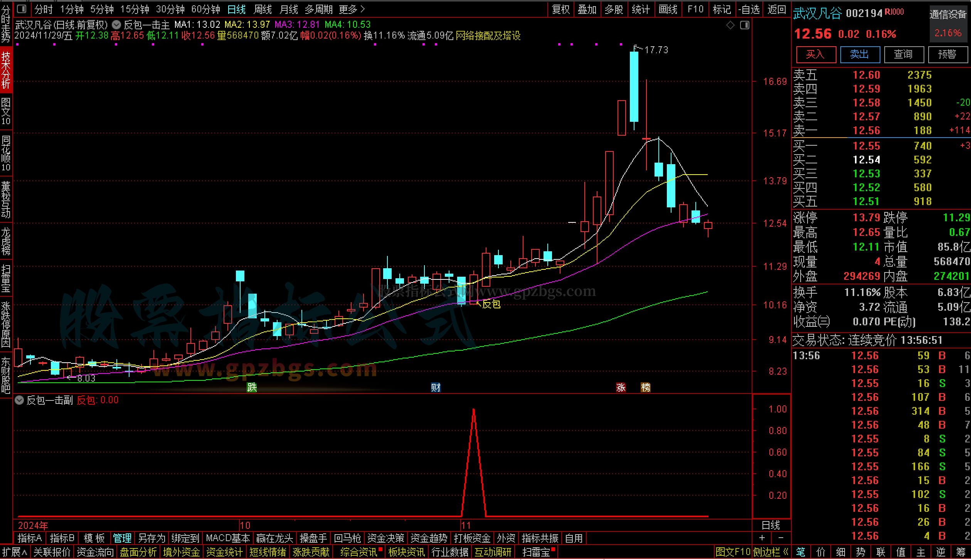Image resolution: width=971 pixels, height=560 pixels.
Task: Open the 反包一击副 sub-indicator dropdown arrow
Action: coord(19,400)
